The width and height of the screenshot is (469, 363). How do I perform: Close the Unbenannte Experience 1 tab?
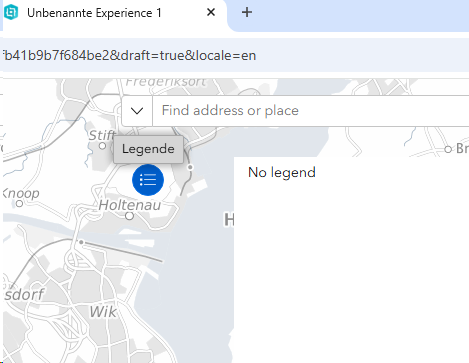pos(211,13)
